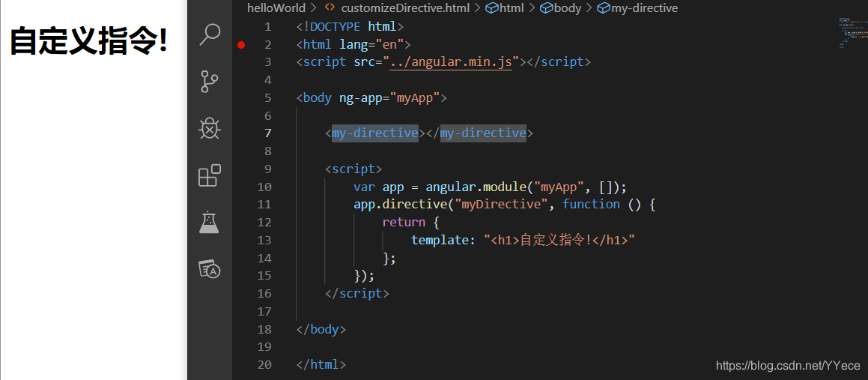Screen dimensions: 868x380
Task: Click the closing my-directive tag name
Action: [x=483, y=133]
